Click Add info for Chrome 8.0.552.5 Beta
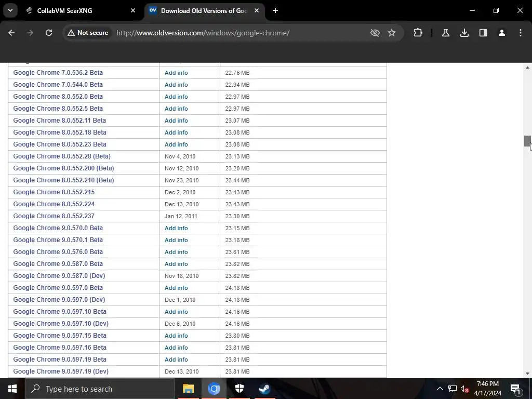This screenshot has width=532, height=399. [x=176, y=109]
